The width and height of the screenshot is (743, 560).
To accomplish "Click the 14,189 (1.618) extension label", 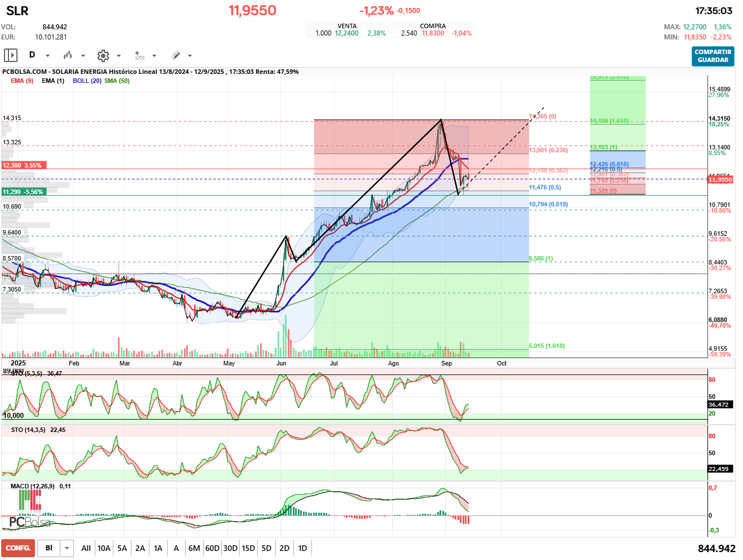I will coord(609,121).
